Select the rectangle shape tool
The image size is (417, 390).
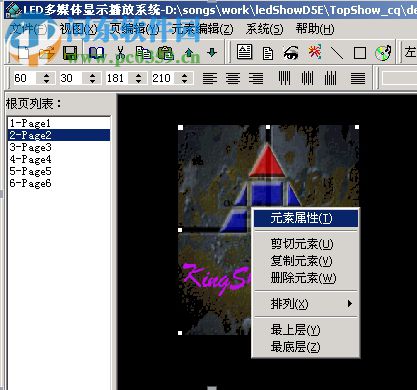[x=360, y=53]
